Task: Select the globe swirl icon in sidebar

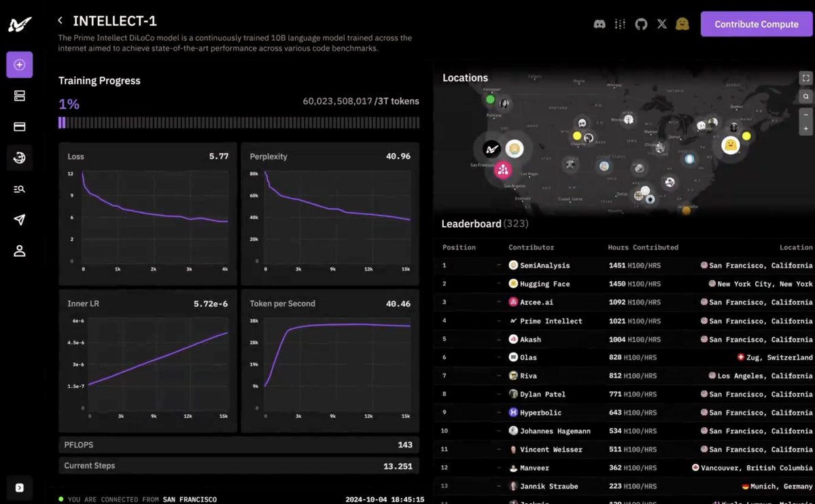Action: click(x=20, y=158)
